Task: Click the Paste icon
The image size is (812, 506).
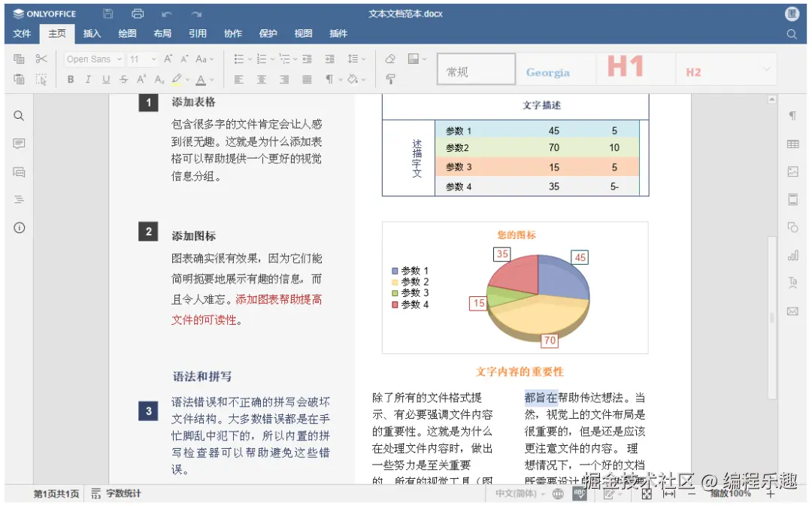Action: coord(19,79)
